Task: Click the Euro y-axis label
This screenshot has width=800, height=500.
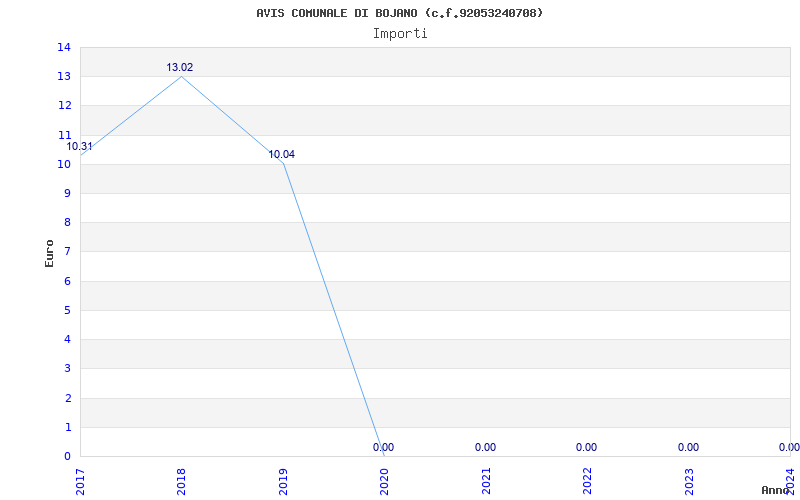Action: [x=49, y=253]
